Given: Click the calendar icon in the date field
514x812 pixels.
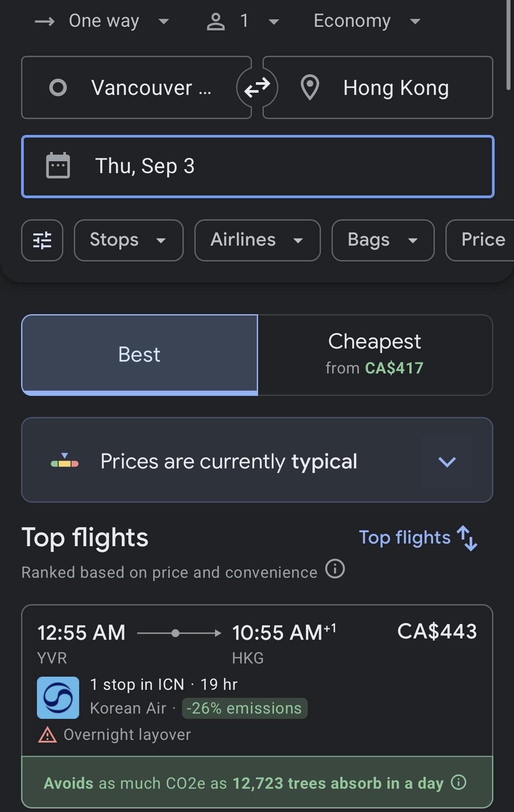Looking at the screenshot, I should pos(58,166).
